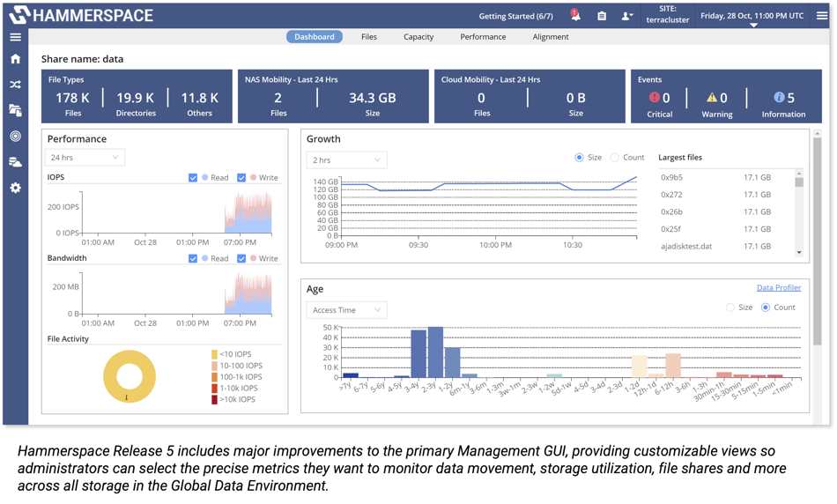Click the 34.3 GB Size value

[x=372, y=98]
